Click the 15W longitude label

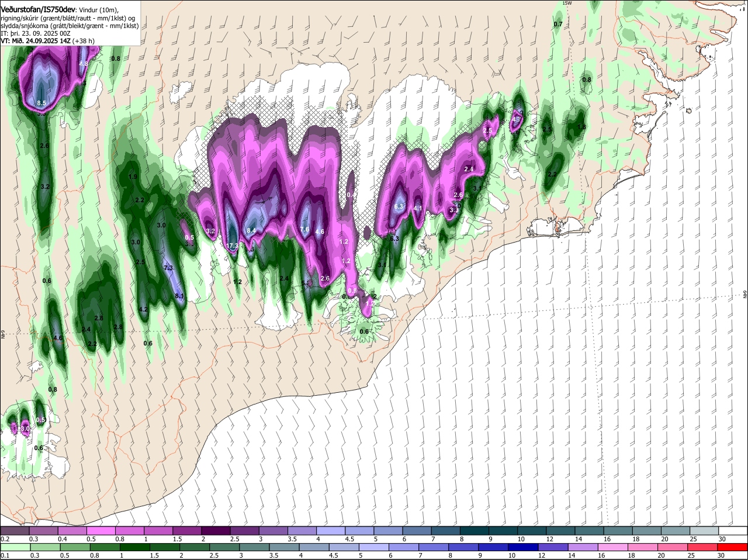566,3
